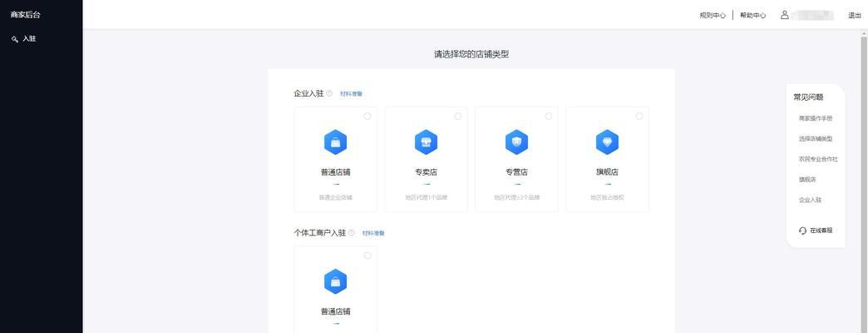Click the help question icon beside 企业入驻
Image resolution: width=868 pixels, height=333 pixels.
[x=329, y=93]
